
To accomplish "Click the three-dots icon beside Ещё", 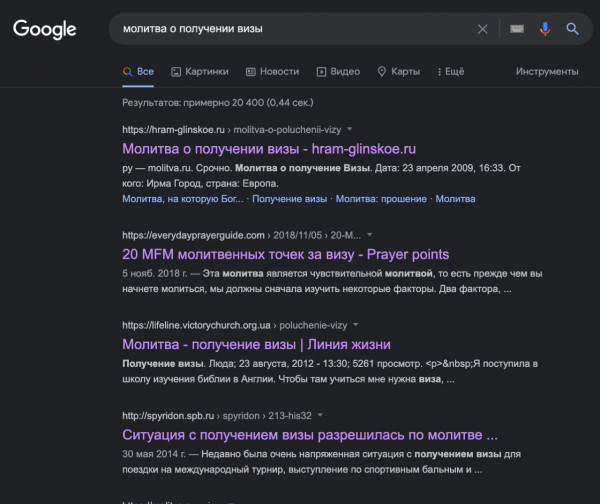I will click(x=439, y=72).
